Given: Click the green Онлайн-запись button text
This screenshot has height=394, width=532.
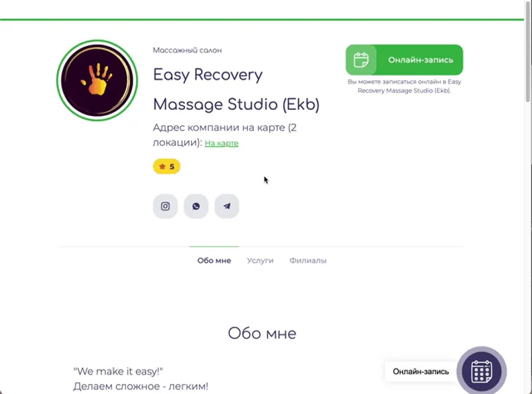Looking at the screenshot, I should click(x=420, y=60).
